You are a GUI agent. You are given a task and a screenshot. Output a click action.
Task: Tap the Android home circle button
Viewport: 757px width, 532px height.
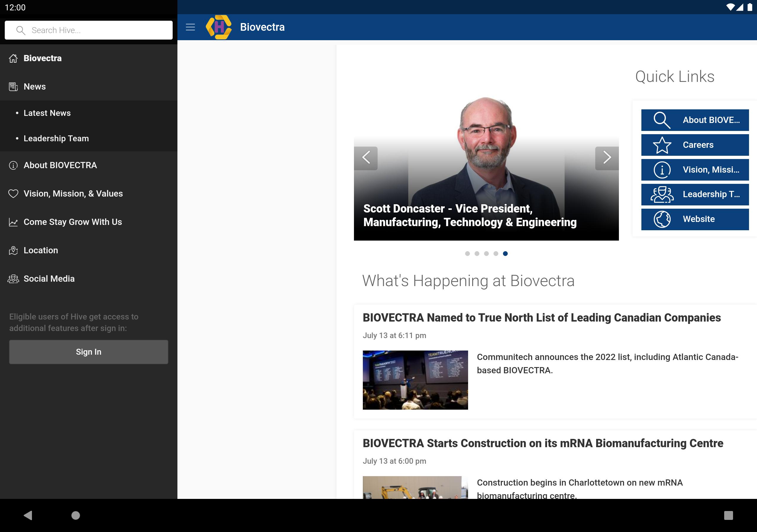(x=75, y=515)
